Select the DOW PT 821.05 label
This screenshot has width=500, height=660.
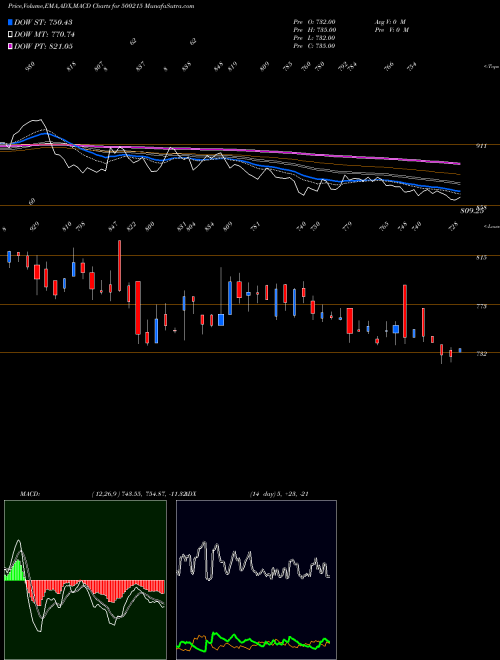pyautogui.click(x=43, y=46)
